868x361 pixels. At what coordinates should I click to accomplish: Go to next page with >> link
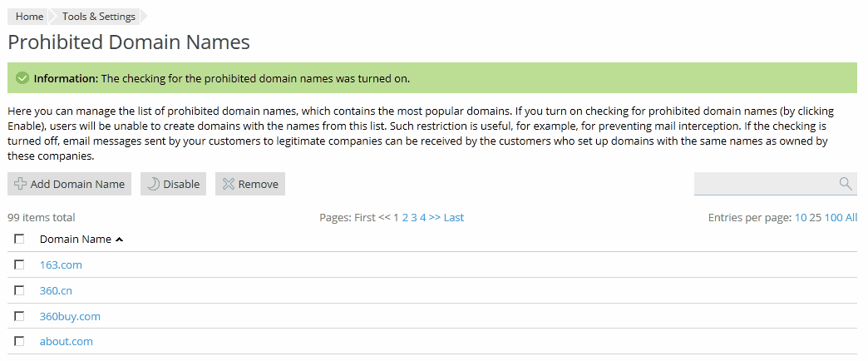point(435,218)
